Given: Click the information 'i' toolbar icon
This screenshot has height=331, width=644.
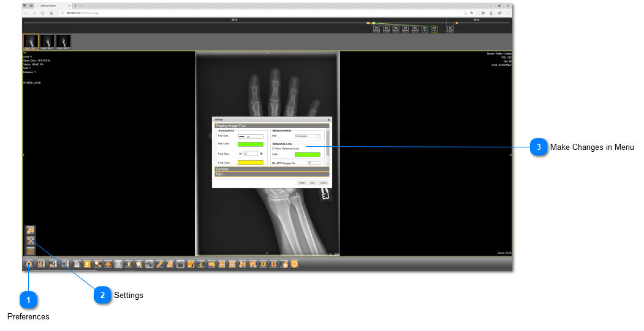Looking at the screenshot, I should coord(200,264).
